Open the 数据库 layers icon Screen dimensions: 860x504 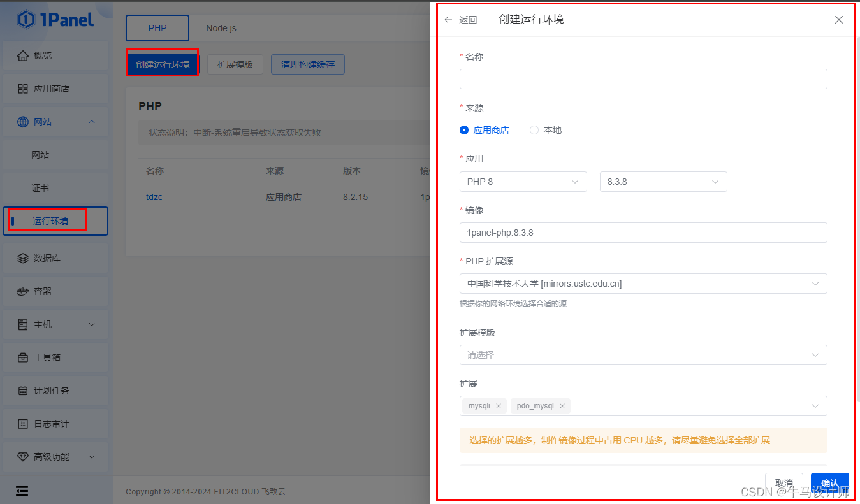coord(23,258)
